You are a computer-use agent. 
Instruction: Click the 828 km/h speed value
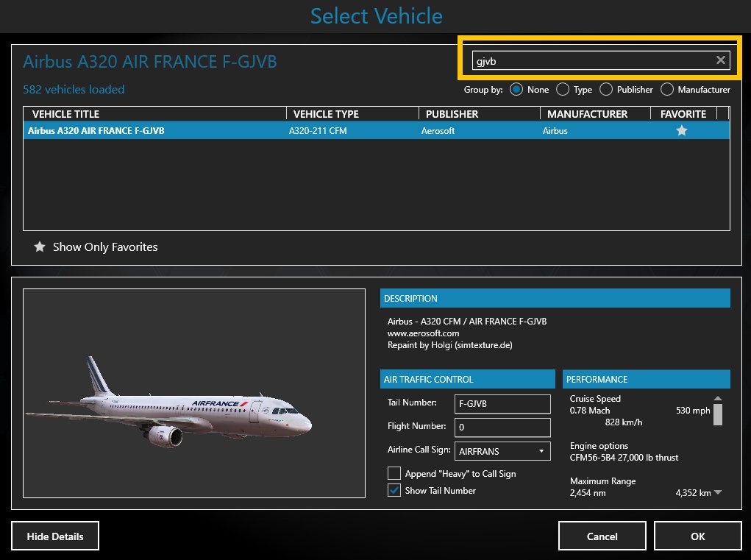point(624,422)
